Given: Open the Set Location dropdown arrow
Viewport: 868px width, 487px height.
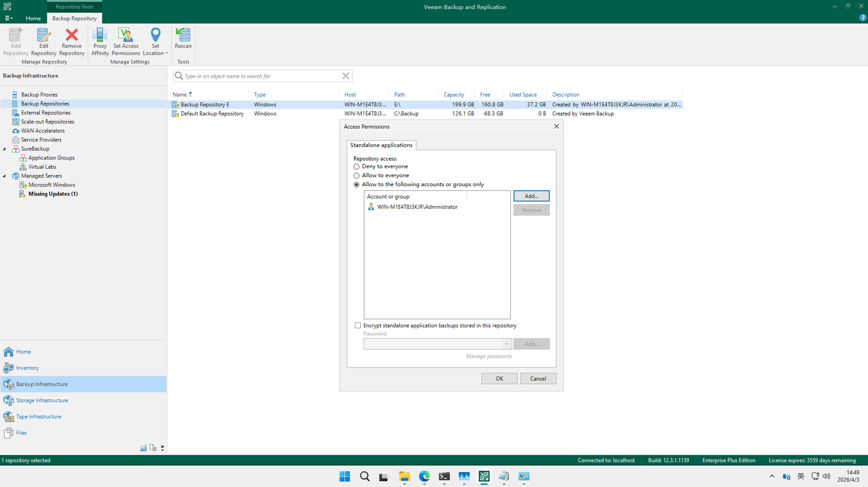Looking at the screenshot, I should (x=166, y=53).
